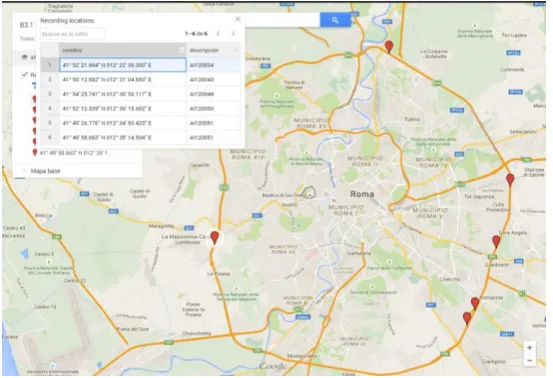The width and height of the screenshot is (553, 378).
Task: Click the northernmost red map pin
Action: pyautogui.click(x=389, y=46)
